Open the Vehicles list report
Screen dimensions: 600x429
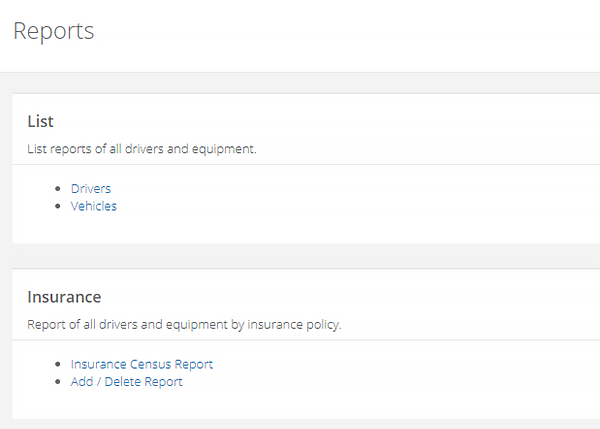(x=93, y=206)
